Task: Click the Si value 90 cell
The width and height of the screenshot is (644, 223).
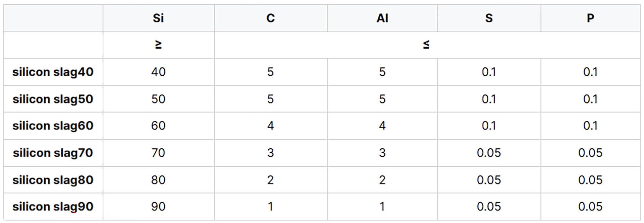Action: point(158,207)
